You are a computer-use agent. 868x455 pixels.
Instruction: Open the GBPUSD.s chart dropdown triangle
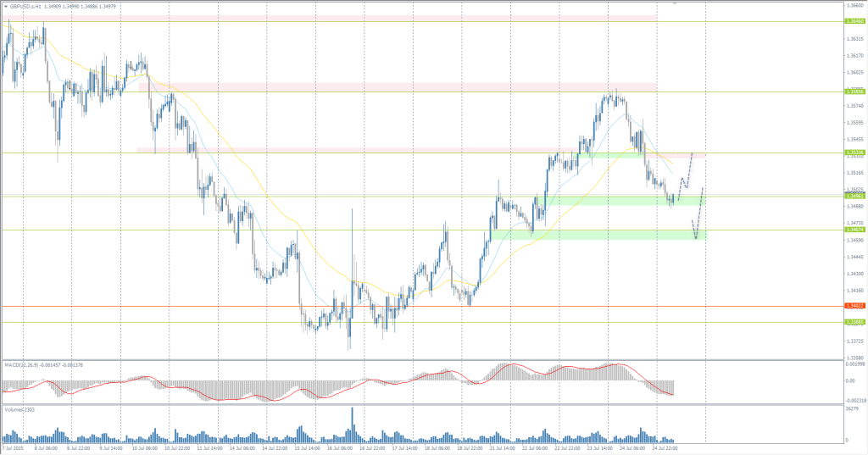coord(4,5)
